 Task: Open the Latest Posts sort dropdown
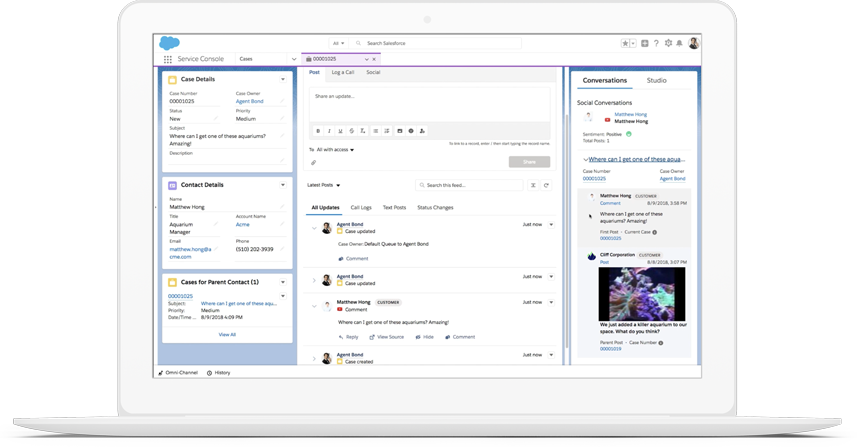point(323,185)
